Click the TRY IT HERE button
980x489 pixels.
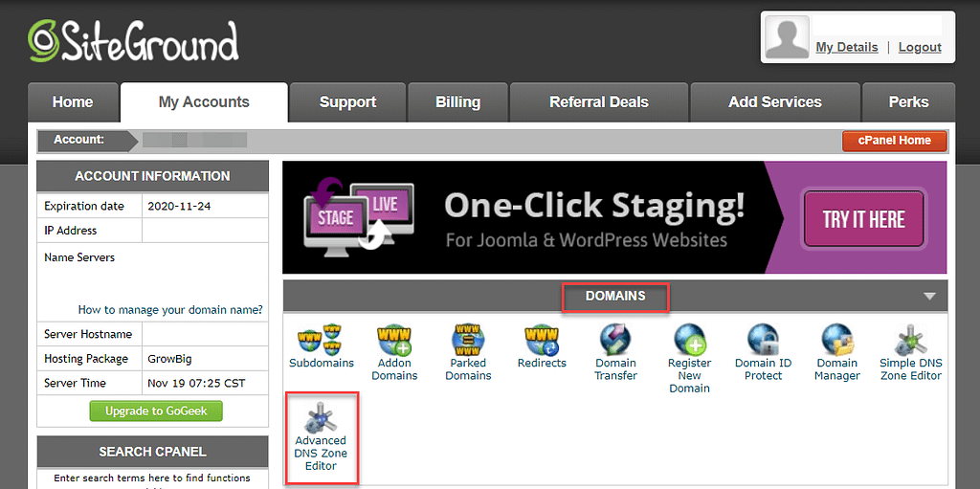coord(864,219)
